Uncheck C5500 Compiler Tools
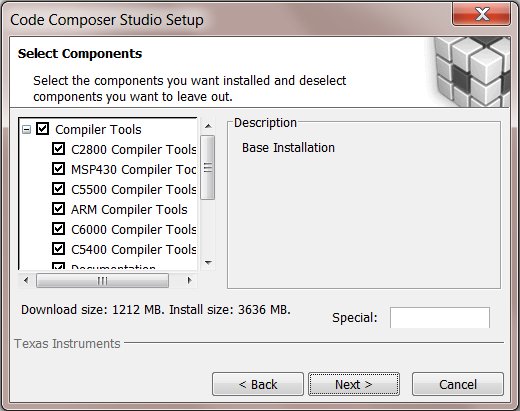Image resolution: width=520 pixels, height=411 pixels. point(58,189)
